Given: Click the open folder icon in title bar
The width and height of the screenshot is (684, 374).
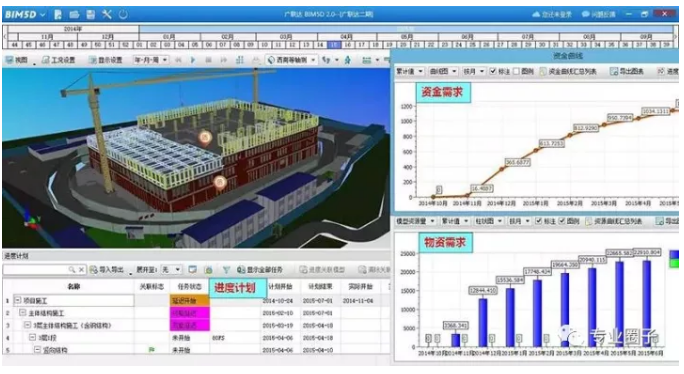Looking at the screenshot, I should 75,14.
